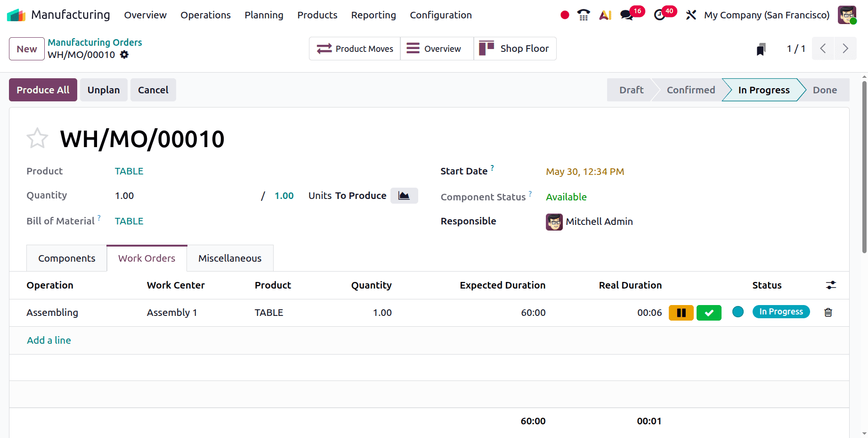Click the pager counter 1 / 1
Image resolution: width=868 pixels, height=438 pixels.
coord(796,49)
